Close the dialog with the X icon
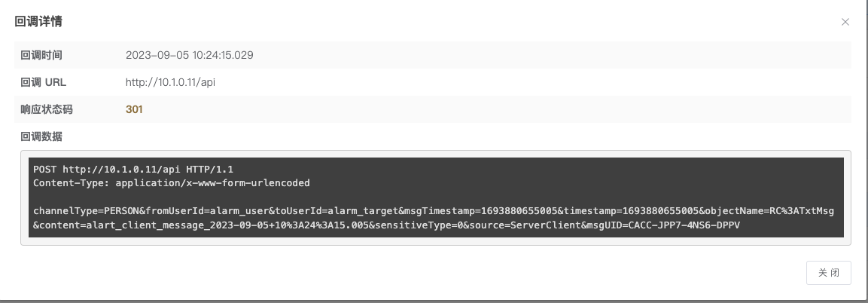868x303 pixels. pyautogui.click(x=845, y=23)
